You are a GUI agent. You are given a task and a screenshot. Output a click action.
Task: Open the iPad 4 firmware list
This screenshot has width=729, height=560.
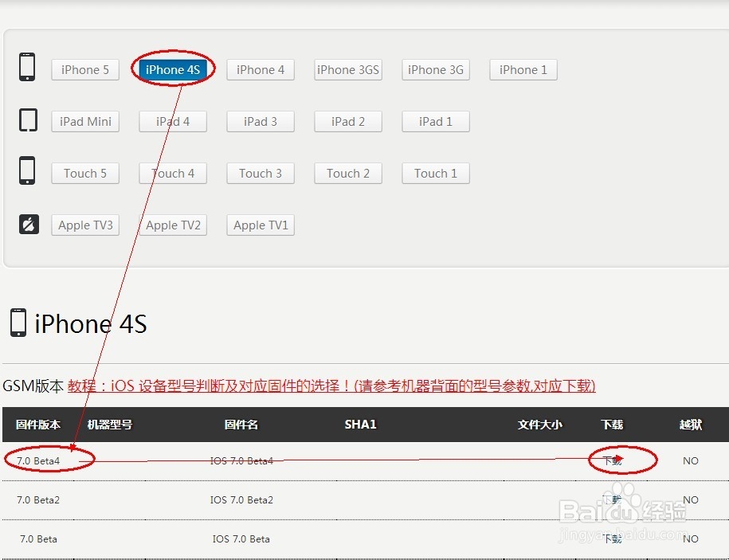(x=173, y=121)
